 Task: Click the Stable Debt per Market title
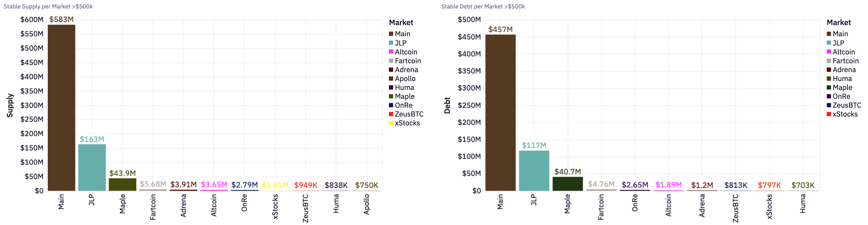coord(483,7)
